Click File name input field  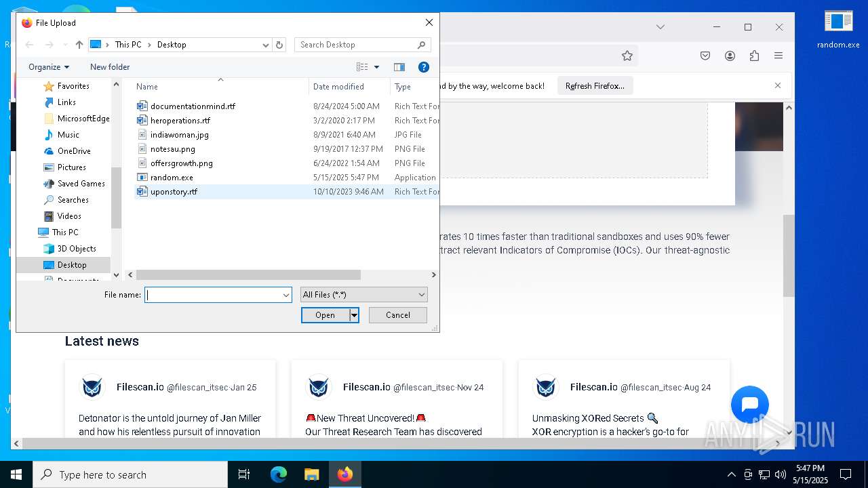pos(213,295)
